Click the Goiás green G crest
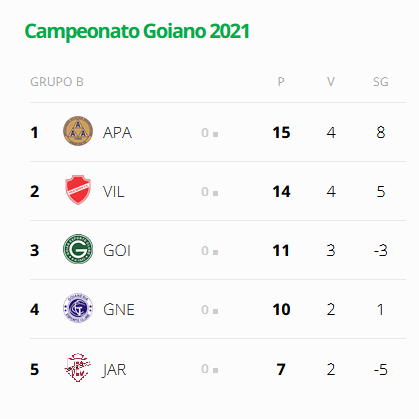Viewport: 419px width, 419px height. 78,249
